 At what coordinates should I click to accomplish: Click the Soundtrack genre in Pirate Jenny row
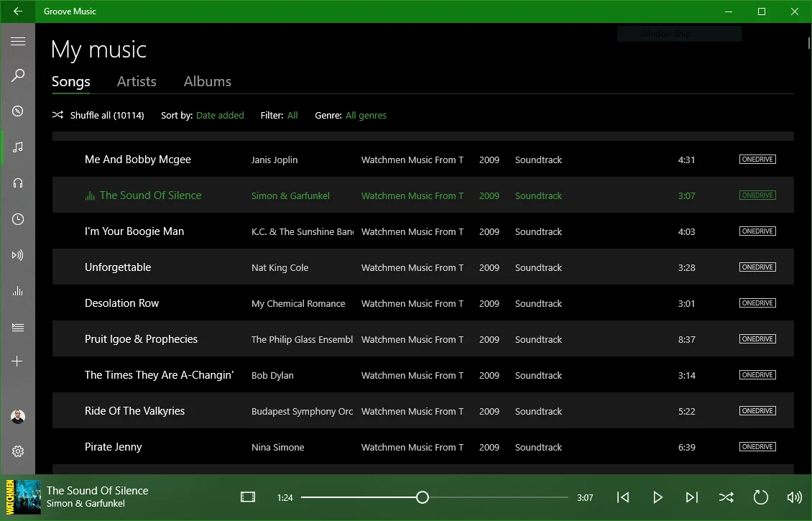coord(538,448)
